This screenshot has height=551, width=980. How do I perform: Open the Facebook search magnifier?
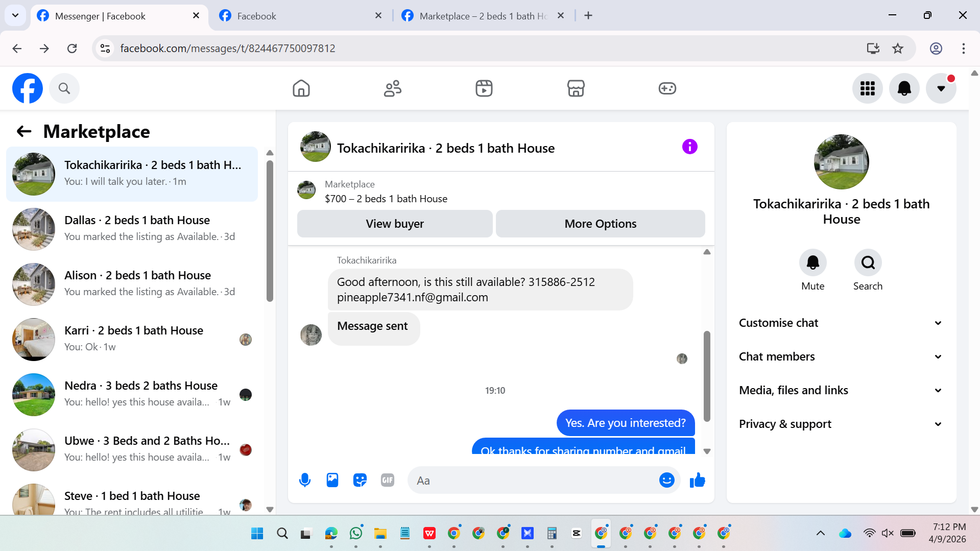coord(64,88)
